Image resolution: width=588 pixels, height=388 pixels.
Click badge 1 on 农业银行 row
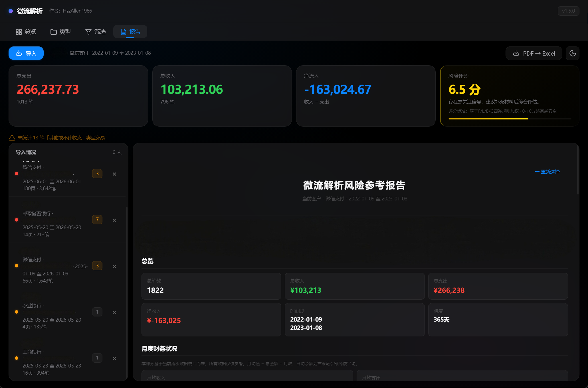97,312
